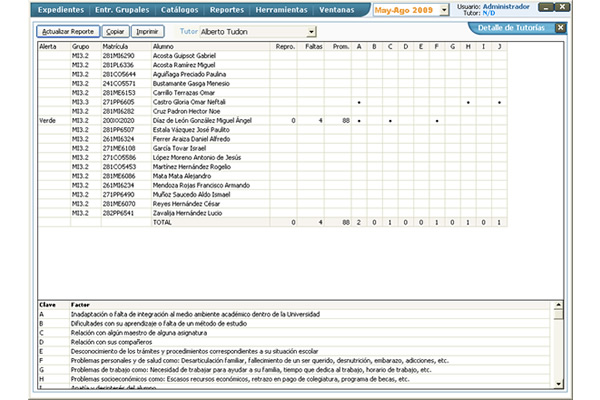Image resolution: width=600 pixels, height=400 pixels.
Task: Click the Copiar button
Action: [116, 32]
